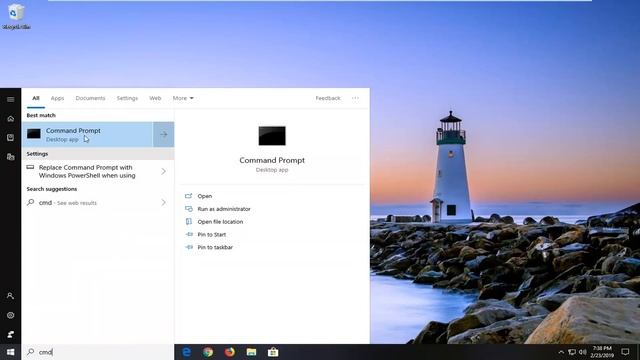The width and height of the screenshot is (640, 360).
Task: Expand the chevron for Replace Command Prompt setting
Action: coord(164,171)
